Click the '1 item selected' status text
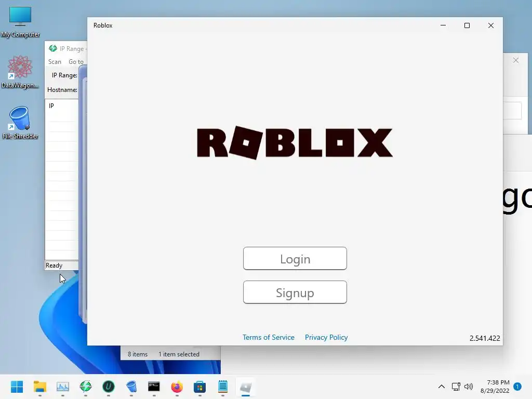This screenshot has width=532, height=399. (179, 354)
